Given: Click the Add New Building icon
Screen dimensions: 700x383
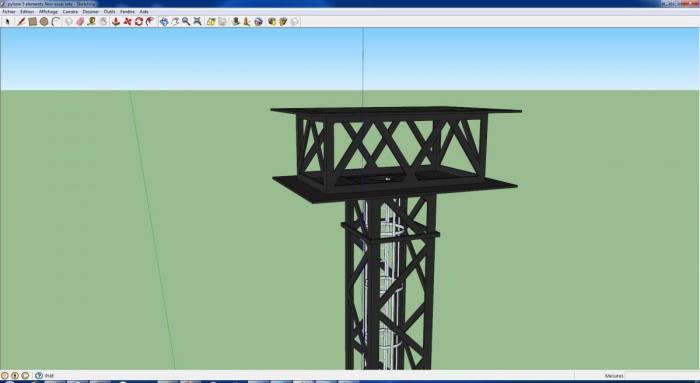Looking at the screenshot, I should pyautogui.click(x=236, y=21).
